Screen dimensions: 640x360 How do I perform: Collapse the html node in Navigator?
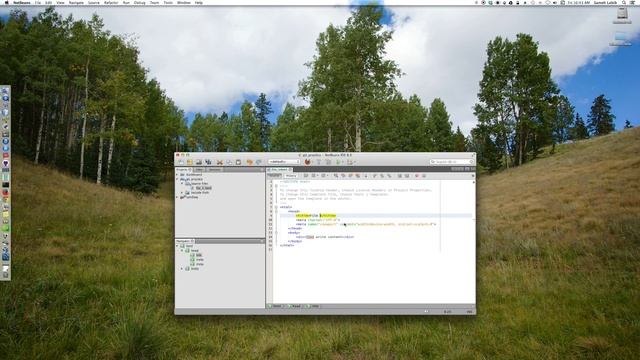pos(178,246)
